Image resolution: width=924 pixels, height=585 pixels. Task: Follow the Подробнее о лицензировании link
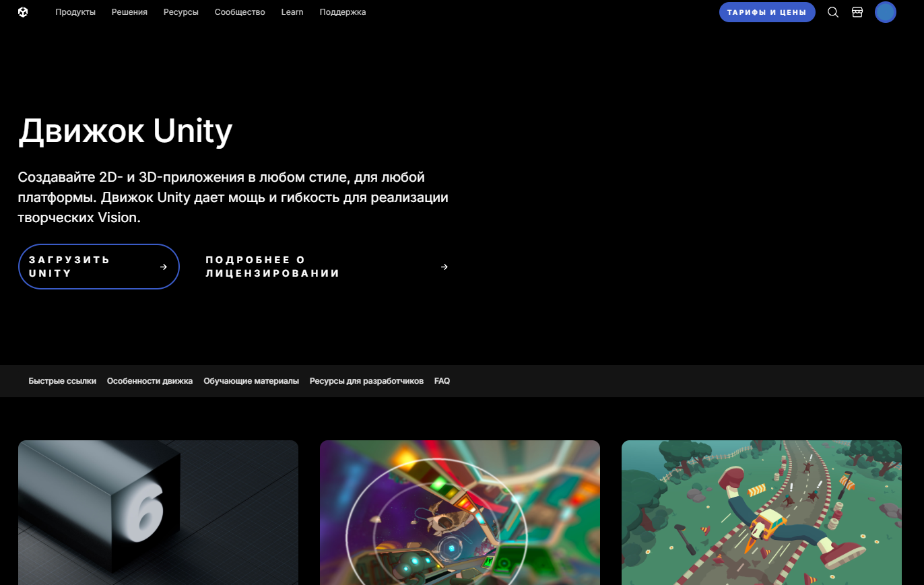click(327, 267)
